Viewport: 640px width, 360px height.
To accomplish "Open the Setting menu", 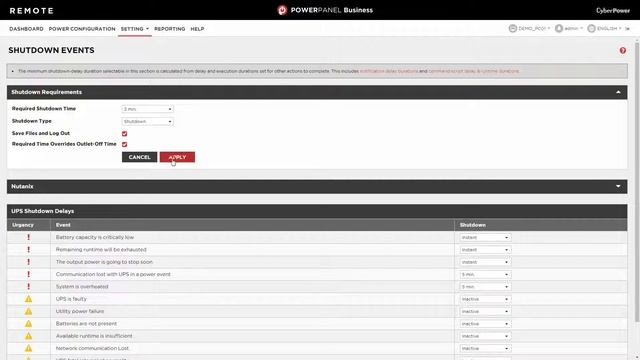I will (x=135, y=29).
